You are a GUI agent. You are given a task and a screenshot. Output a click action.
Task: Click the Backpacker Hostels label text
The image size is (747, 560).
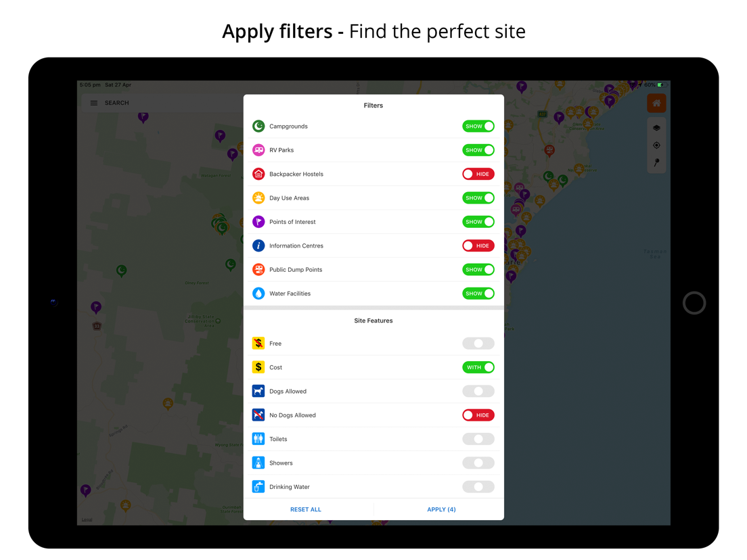(x=296, y=174)
